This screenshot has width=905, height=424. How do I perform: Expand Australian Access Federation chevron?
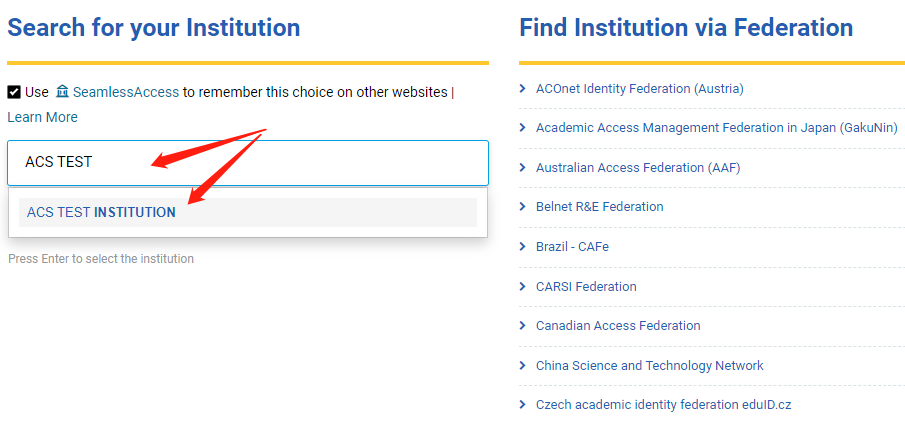pyautogui.click(x=523, y=167)
